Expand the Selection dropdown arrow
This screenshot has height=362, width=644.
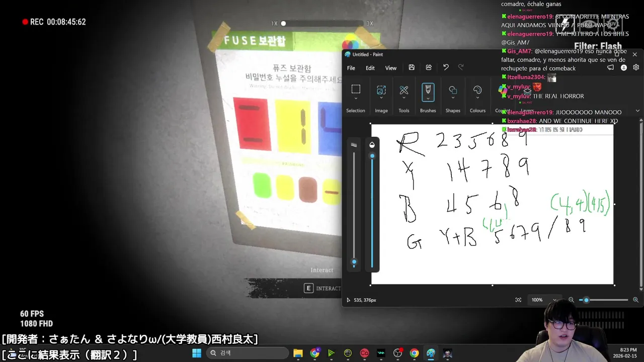click(x=356, y=99)
